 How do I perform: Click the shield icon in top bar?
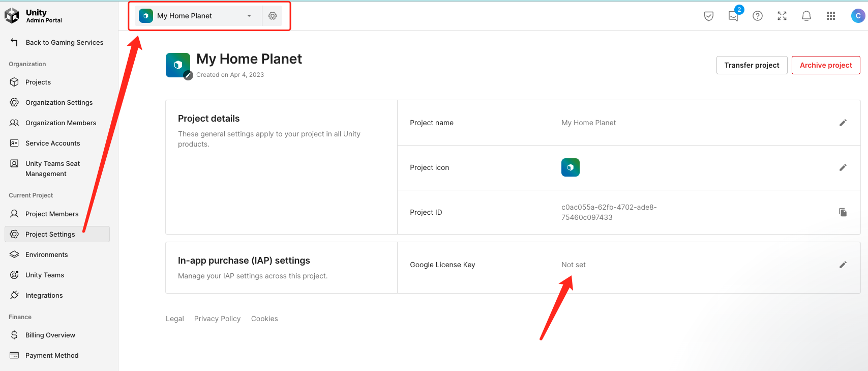(708, 16)
